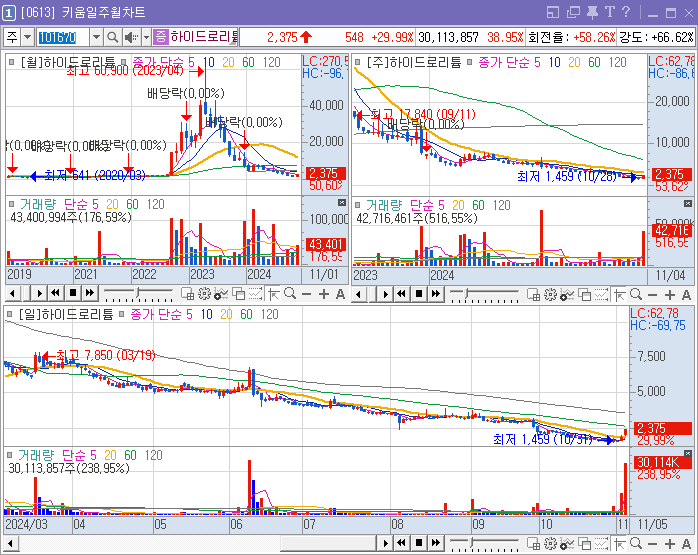Stop playback on weekly chart toolbar
Image resolution: width=698 pixels, height=555 pixels.
419,294
